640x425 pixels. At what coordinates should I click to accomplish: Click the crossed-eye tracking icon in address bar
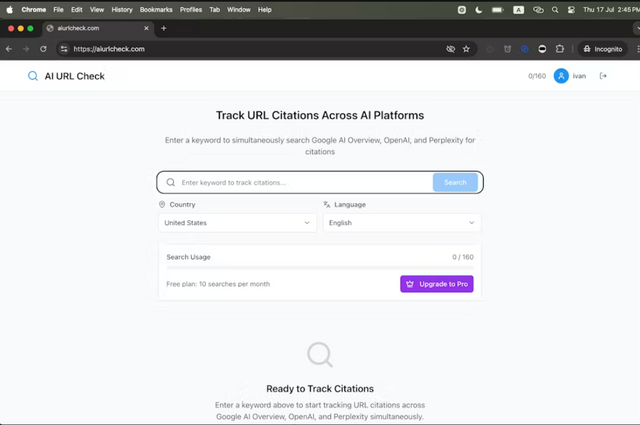(450, 49)
